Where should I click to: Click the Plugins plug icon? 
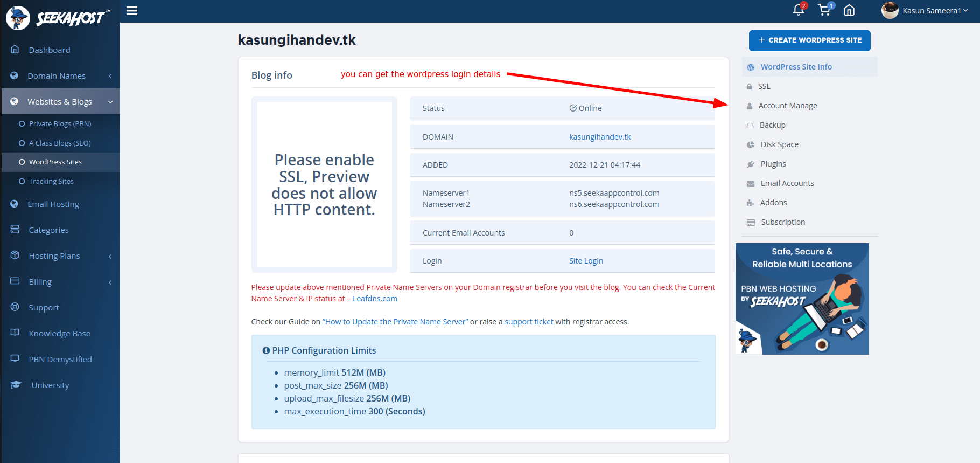751,164
